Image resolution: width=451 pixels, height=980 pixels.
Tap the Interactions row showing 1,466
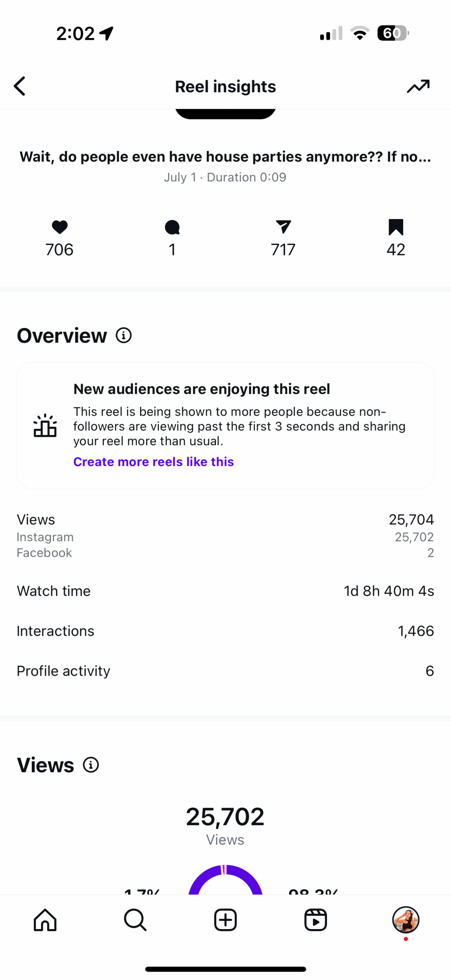coord(225,630)
